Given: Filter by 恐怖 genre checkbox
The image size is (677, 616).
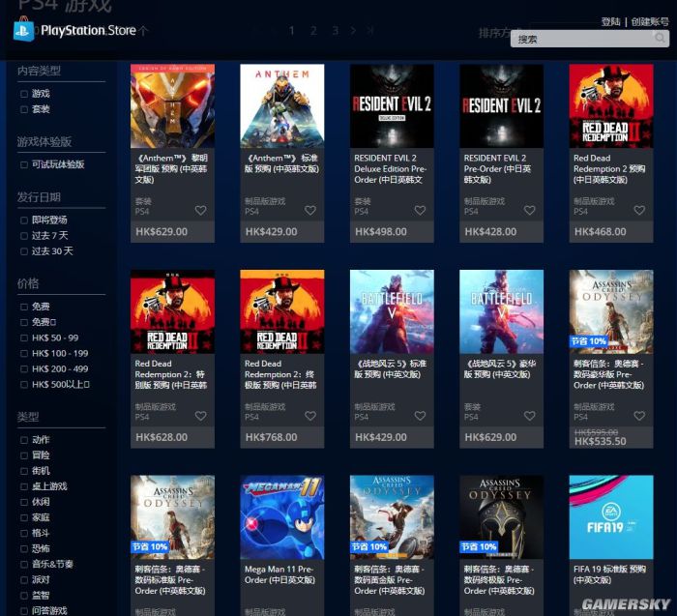Looking at the screenshot, I should [24, 548].
